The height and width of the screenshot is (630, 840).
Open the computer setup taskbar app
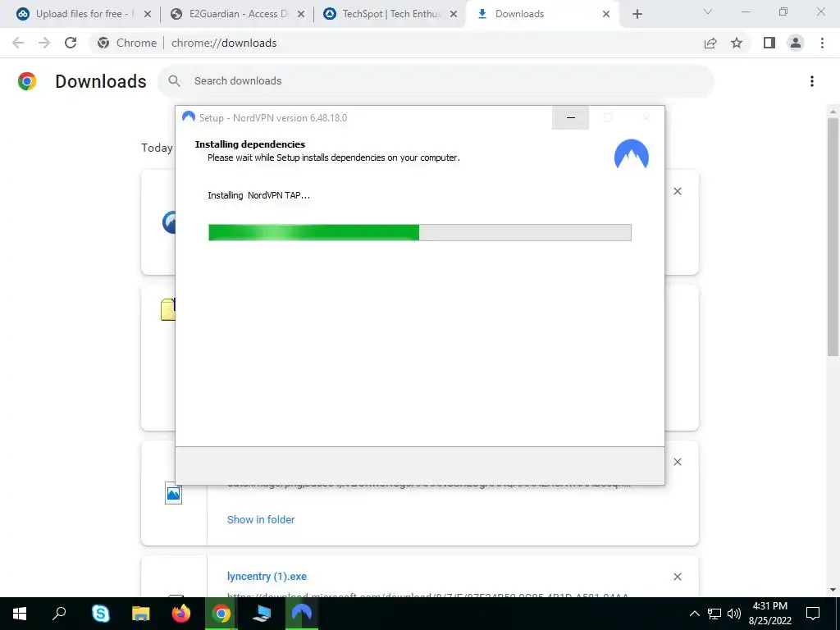pos(262,614)
